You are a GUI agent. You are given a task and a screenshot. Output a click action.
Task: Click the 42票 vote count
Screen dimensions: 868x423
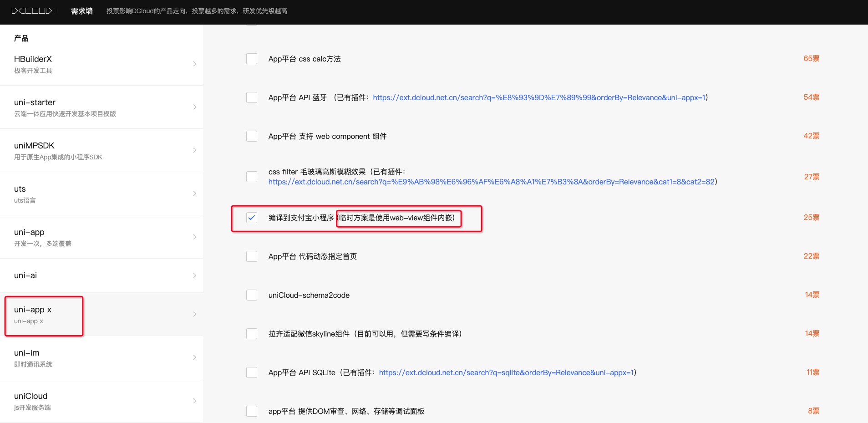click(812, 136)
